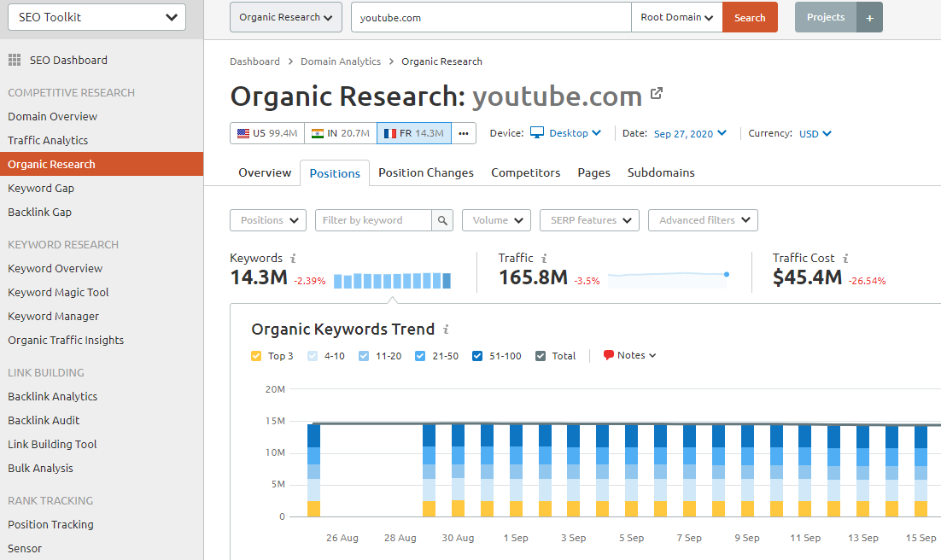The height and width of the screenshot is (560, 941).
Task: Open the Sep 27, 2020 date picker
Action: [x=690, y=133]
